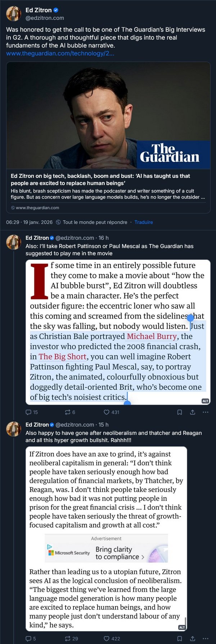The height and width of the screenshot is (644, 216).
Task: Open more options on the neoliberalism post
Action: [206, 639]
